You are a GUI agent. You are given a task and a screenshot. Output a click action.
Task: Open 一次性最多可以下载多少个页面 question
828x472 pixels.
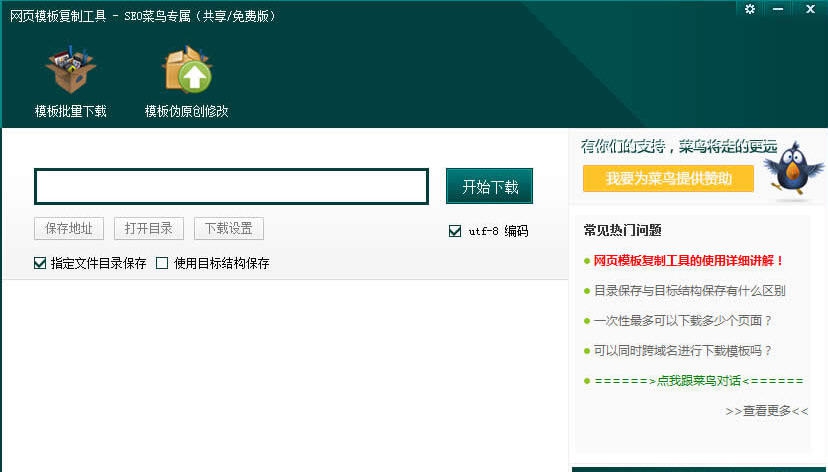coord(683,320)
